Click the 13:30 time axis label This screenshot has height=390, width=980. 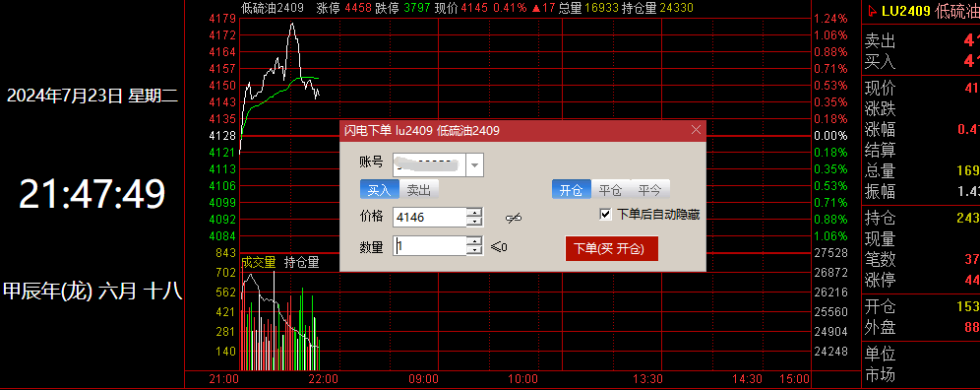647,379
